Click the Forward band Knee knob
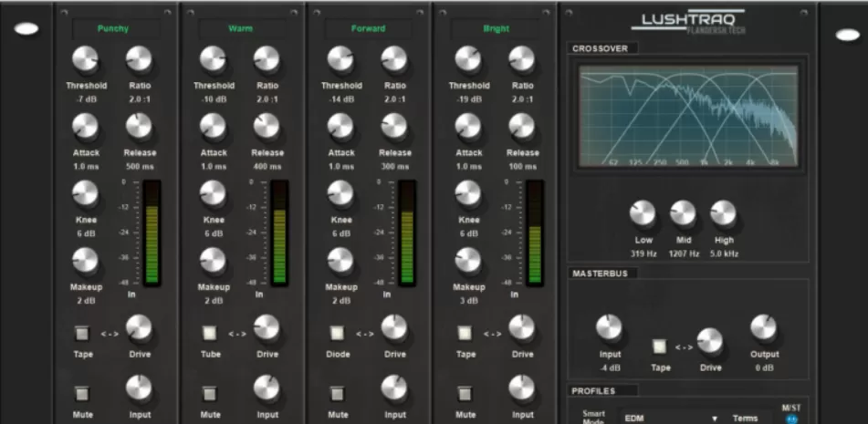Image resolution: width=868 pixels, height=424 pixels. 340,193
